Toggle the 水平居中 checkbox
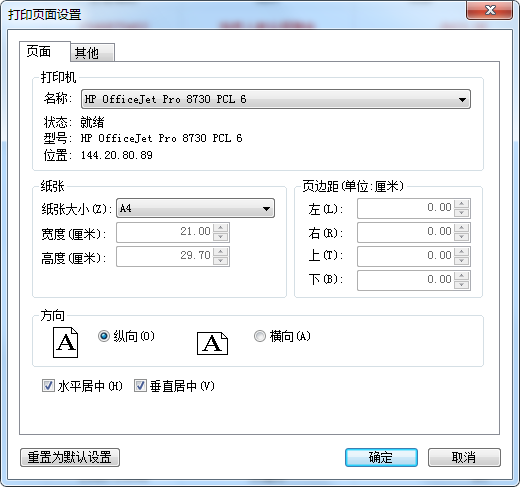The image size is (520, 487). [48, 386]
